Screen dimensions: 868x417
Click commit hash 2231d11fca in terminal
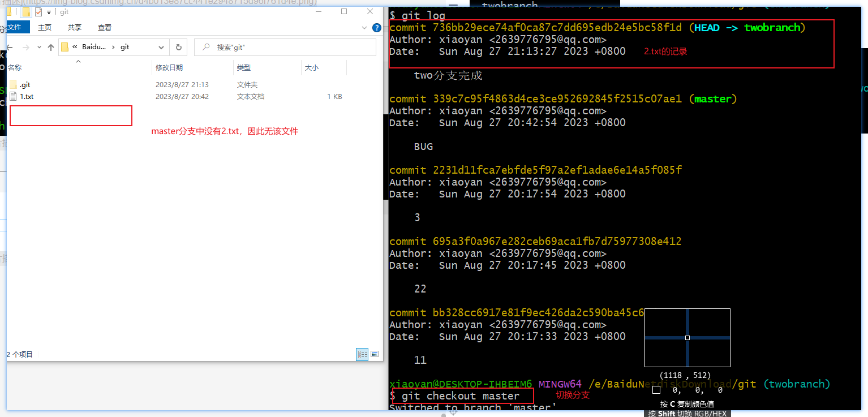coord(557,170)
